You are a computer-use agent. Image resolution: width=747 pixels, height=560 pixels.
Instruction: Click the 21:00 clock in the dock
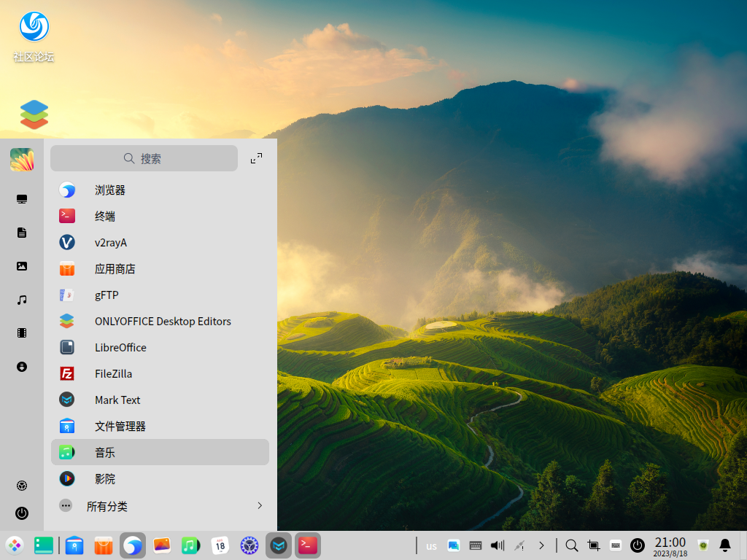pos(670,545)
